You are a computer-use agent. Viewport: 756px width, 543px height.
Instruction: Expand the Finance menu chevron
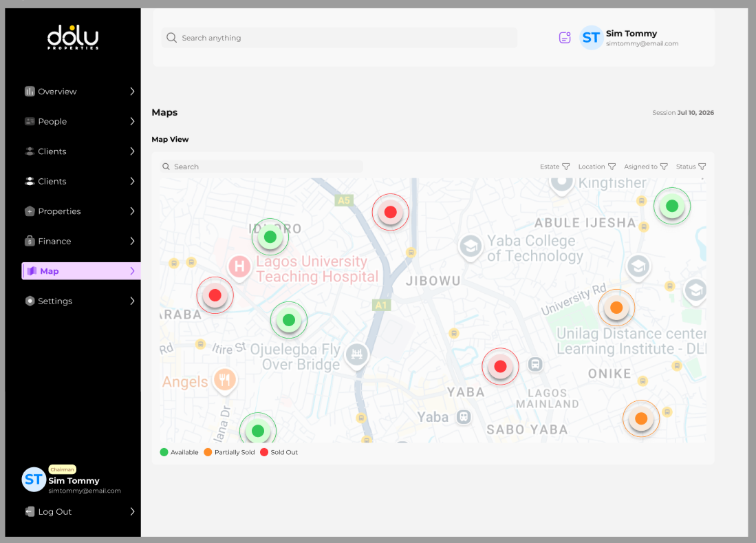tap(132, 241)
